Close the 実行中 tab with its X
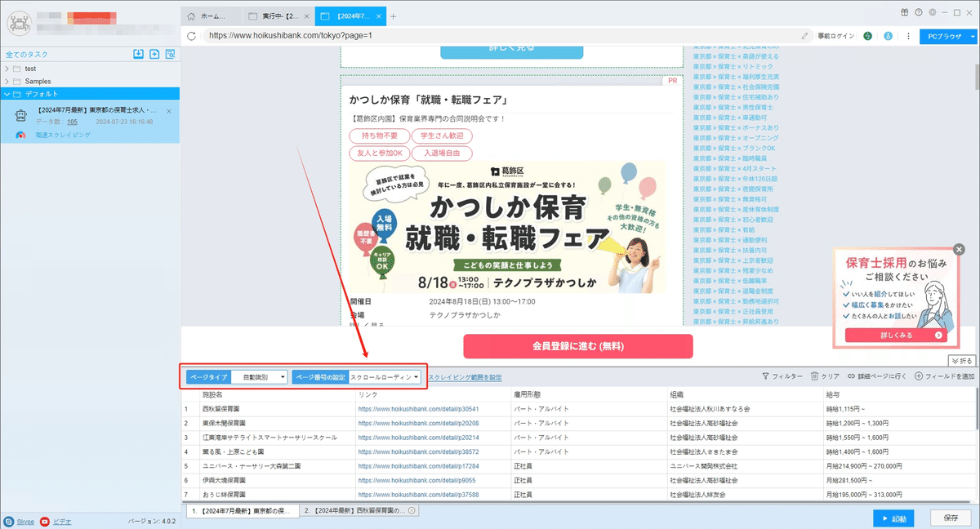This screenshot has height=529, width=980. point(305,16)
